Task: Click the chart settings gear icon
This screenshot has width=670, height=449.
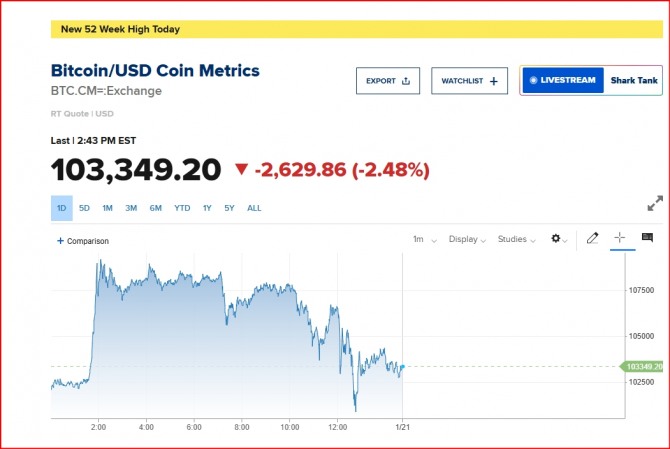Action: tap(557, 239)
